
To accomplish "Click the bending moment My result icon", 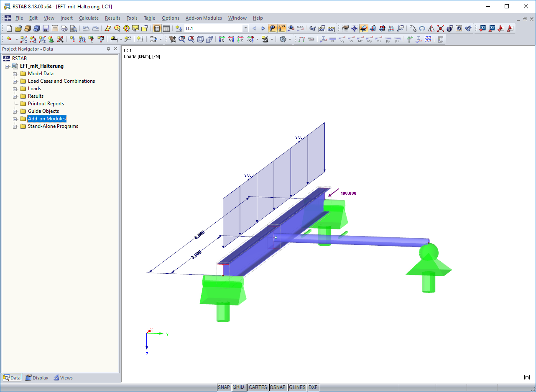I will coord(370,39).
